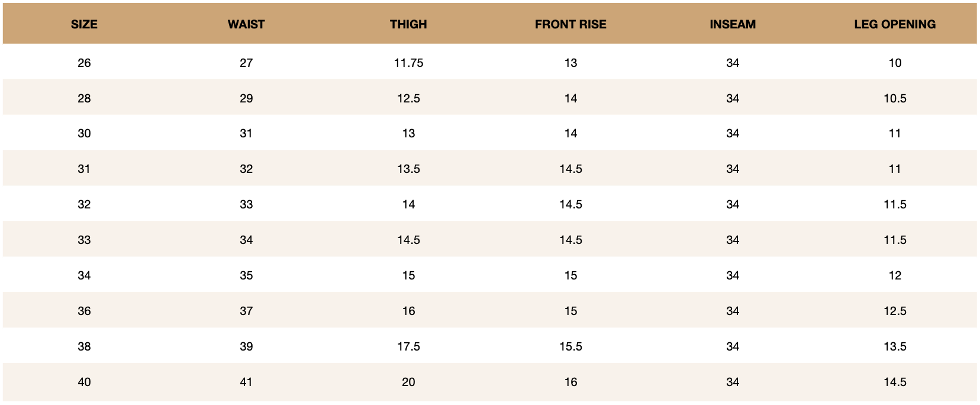Viewport: 980px width, 405px height.
Task: Click the FRONT RISE column header
Action: click(x=570, y=24)
